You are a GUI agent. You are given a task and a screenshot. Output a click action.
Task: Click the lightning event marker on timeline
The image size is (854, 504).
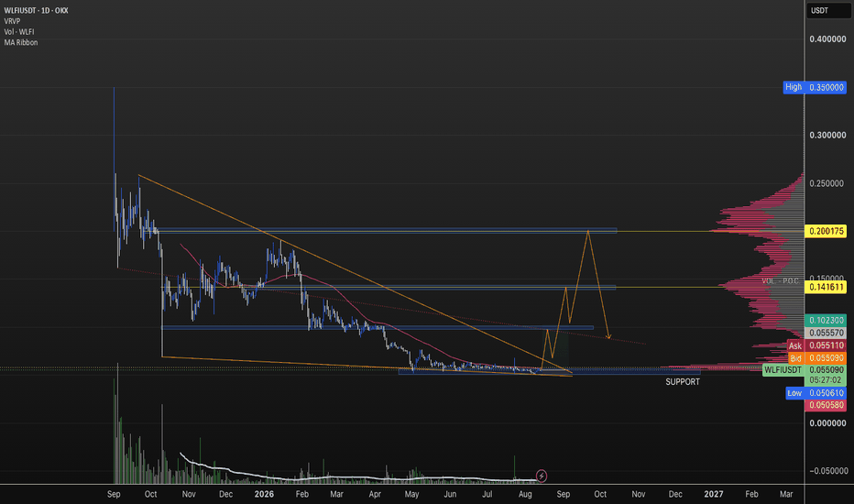point(542,476)
